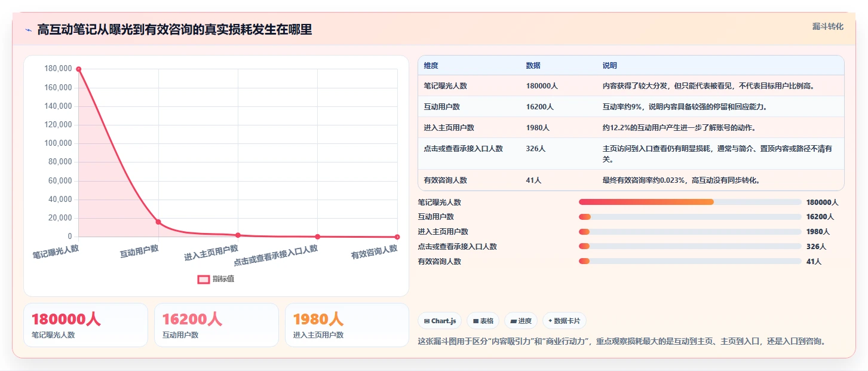Click the 100,000 y-axis label
Screen dimensions: 868x371
coord(58,144)
